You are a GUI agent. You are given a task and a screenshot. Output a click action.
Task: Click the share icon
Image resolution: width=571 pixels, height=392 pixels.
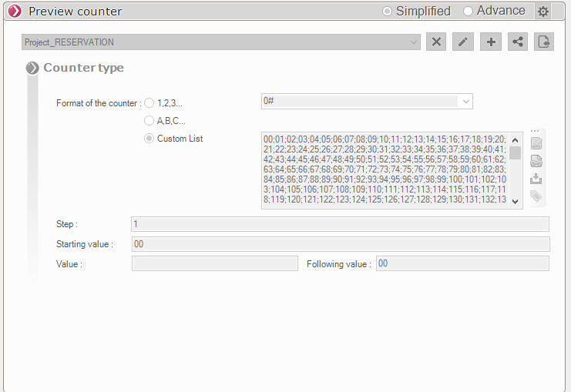point(517,42)
